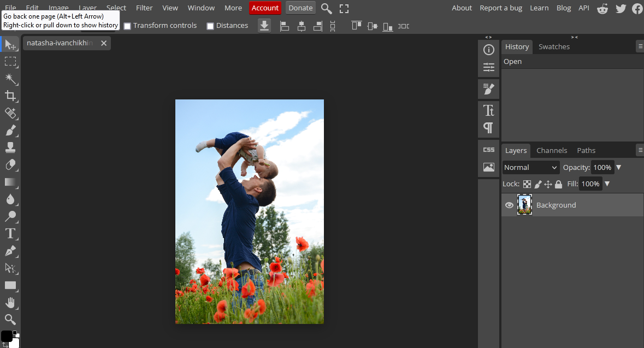The image size is (644, 348).
Task: Select the Spot Healing Brush tool
Action: (x=10, y=114)
